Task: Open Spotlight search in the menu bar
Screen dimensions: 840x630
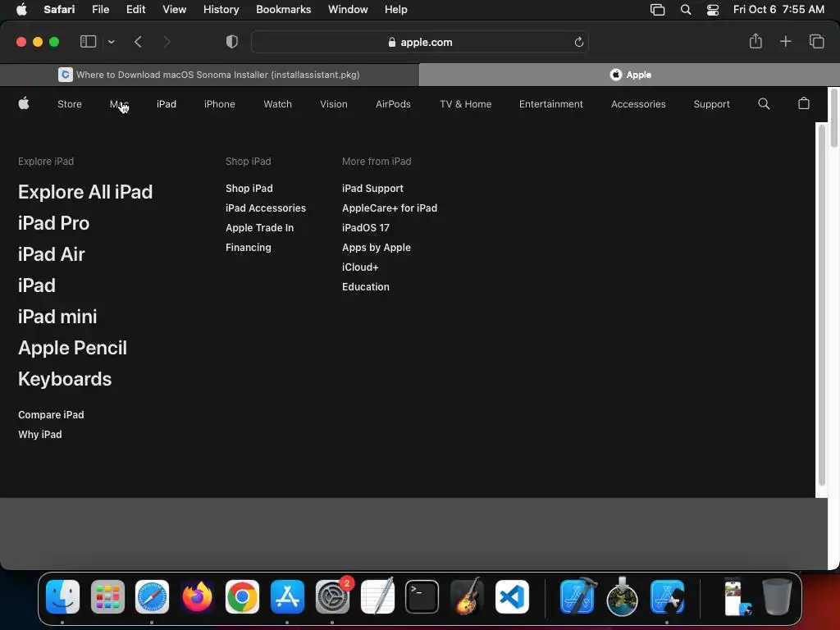Action: 685,10
